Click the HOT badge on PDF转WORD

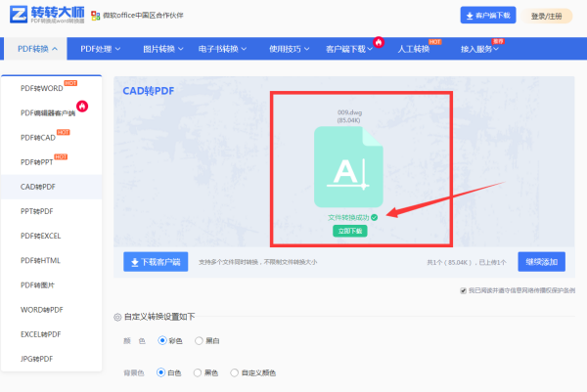(70, 83)
